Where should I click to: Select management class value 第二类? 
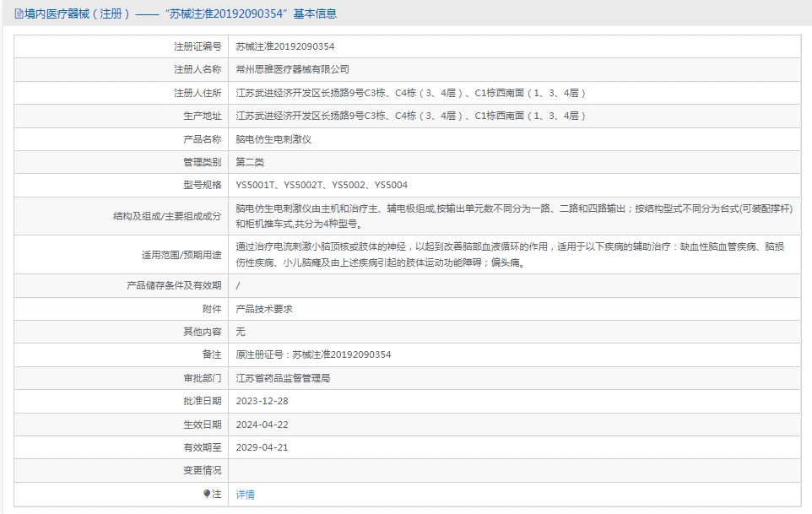click(x=250, y=162)
